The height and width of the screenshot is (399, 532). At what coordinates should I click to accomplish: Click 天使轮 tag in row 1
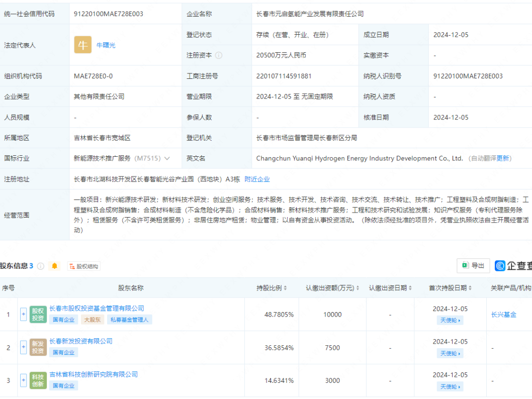[x=450, y=320]
